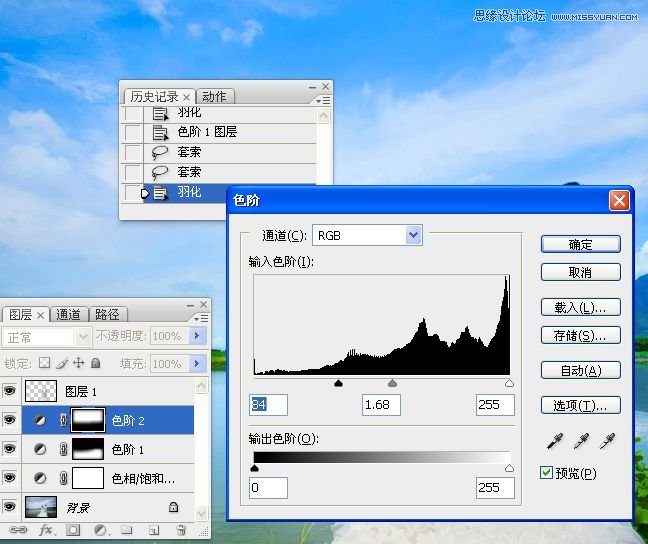Click the output shadow field 0
This screenshot has width=648, height=544.
(x=268, y=488)
